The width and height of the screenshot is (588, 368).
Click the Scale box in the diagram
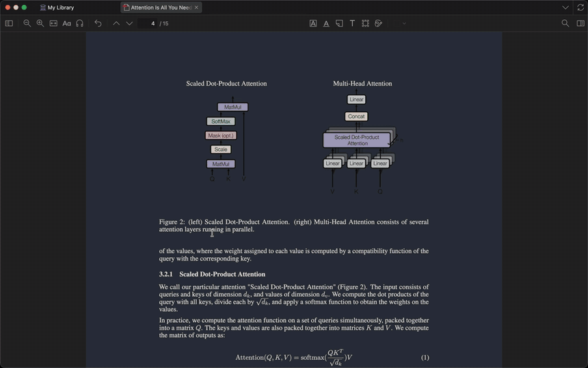click(x=221, y=149)
